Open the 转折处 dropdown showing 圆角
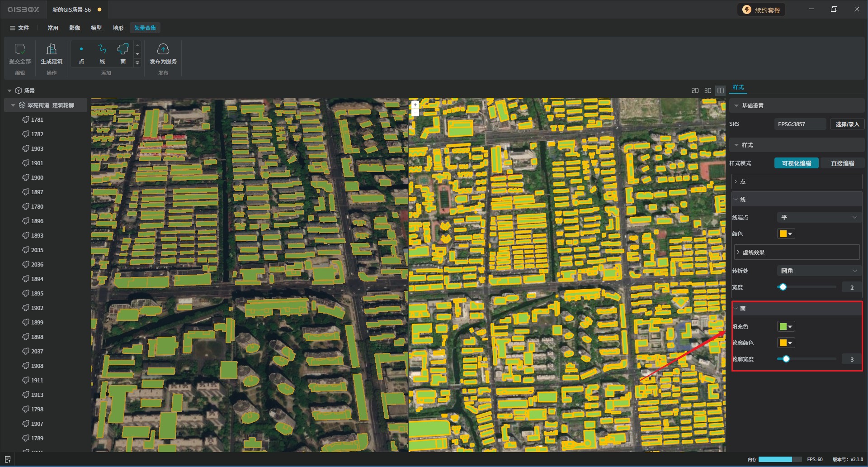868x467 pixels. [x=819, y=271]
